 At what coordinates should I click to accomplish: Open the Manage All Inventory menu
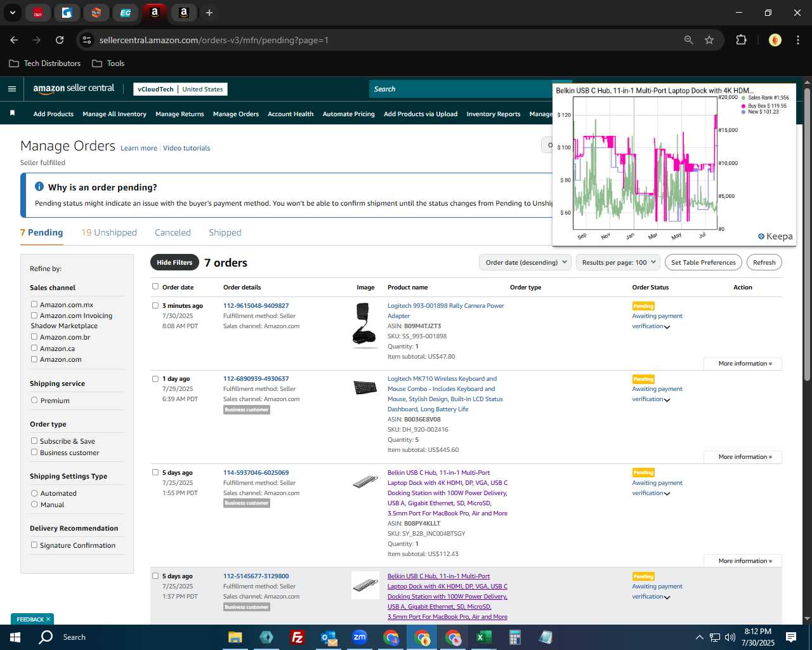coord(114,114)
